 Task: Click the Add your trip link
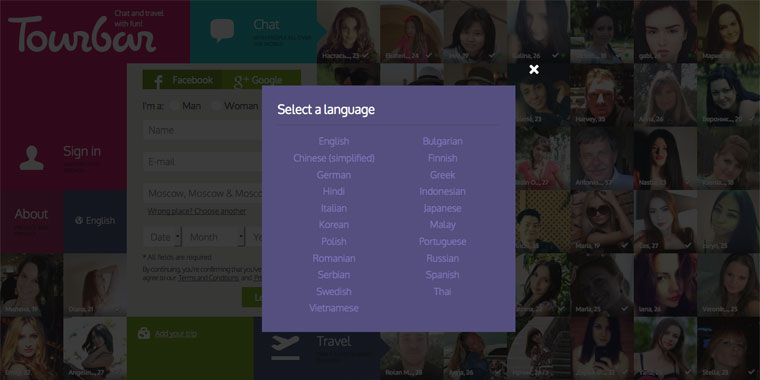click(176, 333)
